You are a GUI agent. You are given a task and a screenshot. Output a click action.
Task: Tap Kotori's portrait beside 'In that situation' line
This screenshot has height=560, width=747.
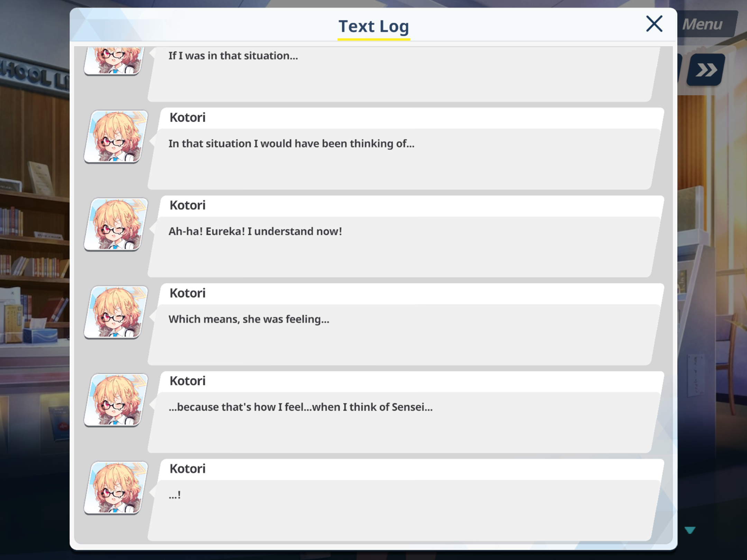[116, 137]
